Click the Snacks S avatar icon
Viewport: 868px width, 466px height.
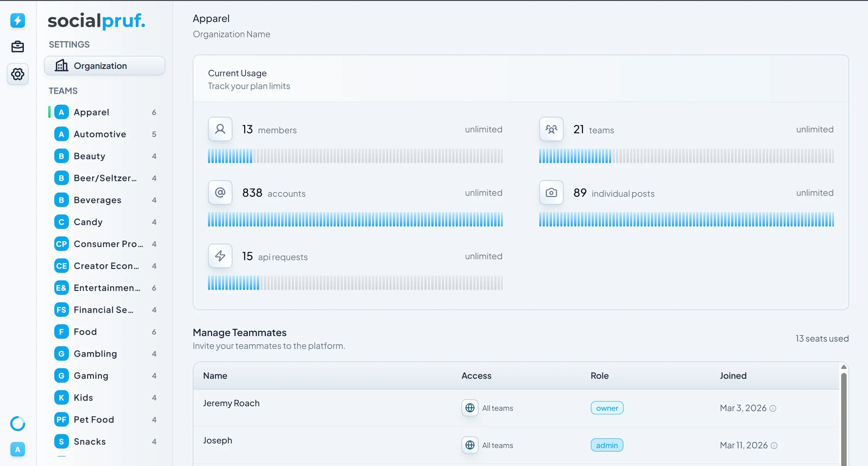point(61,442)
